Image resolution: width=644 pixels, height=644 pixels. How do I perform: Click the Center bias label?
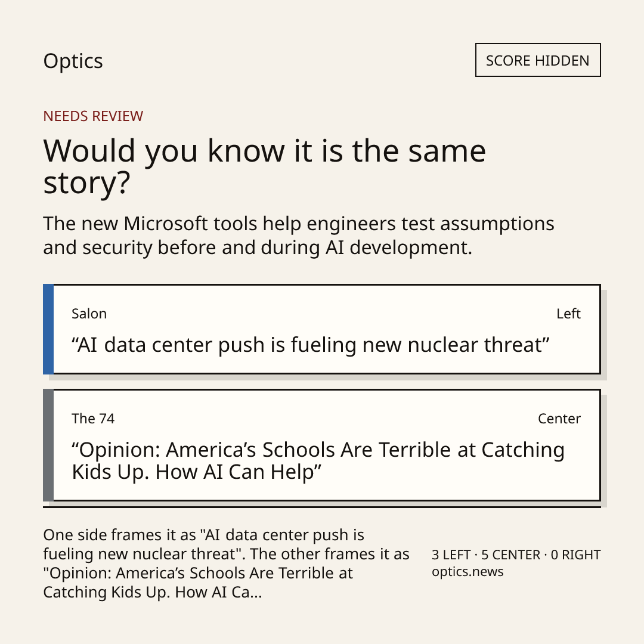(x=559, y=419)
